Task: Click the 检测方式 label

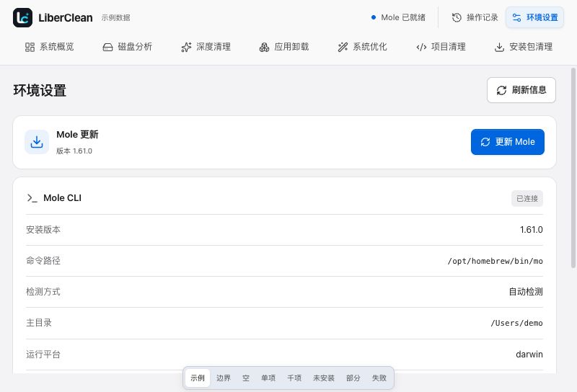Action: click(x=43, y=292)
